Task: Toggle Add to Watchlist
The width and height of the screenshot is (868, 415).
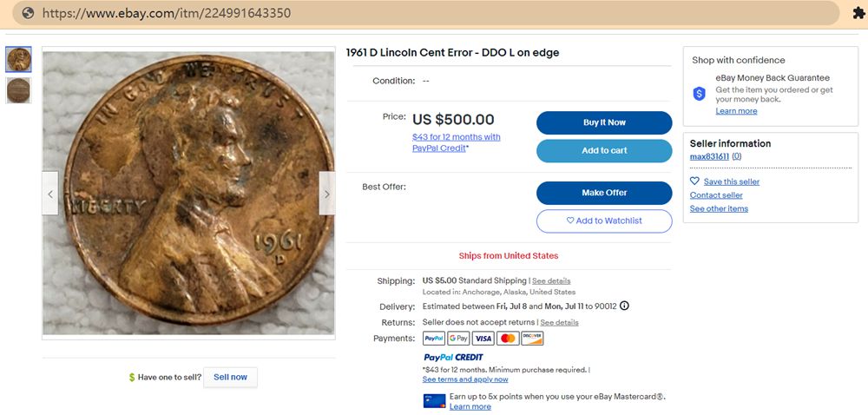Action: pos(604,221)
